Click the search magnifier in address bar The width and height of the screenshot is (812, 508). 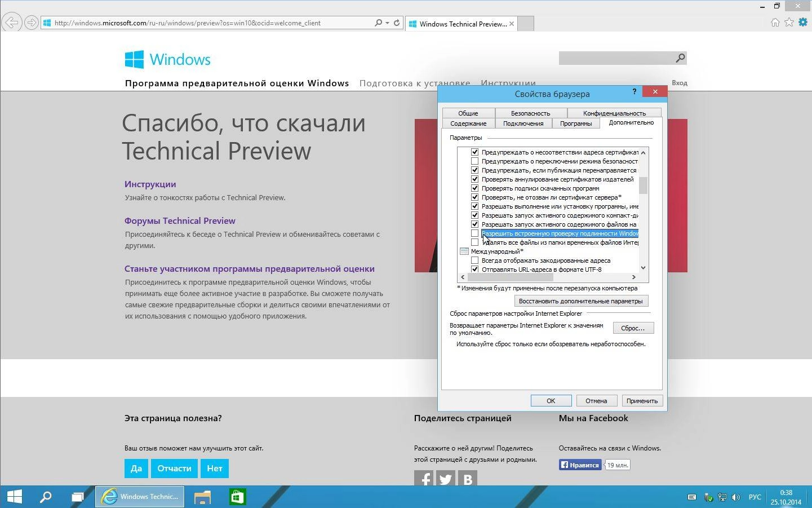379,23
